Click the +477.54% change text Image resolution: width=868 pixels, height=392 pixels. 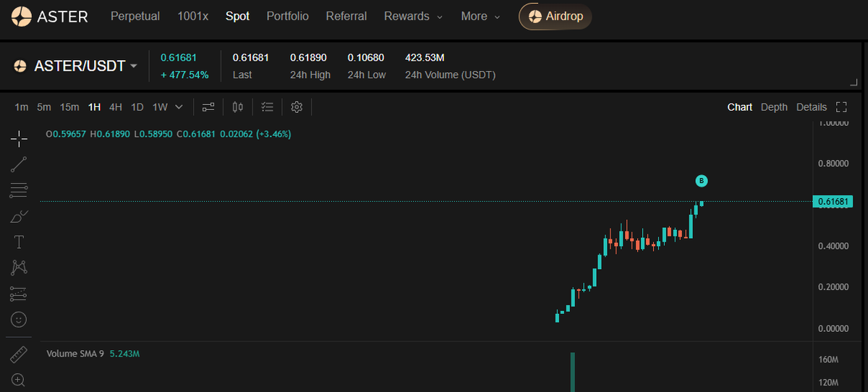[x=184, y=74]
